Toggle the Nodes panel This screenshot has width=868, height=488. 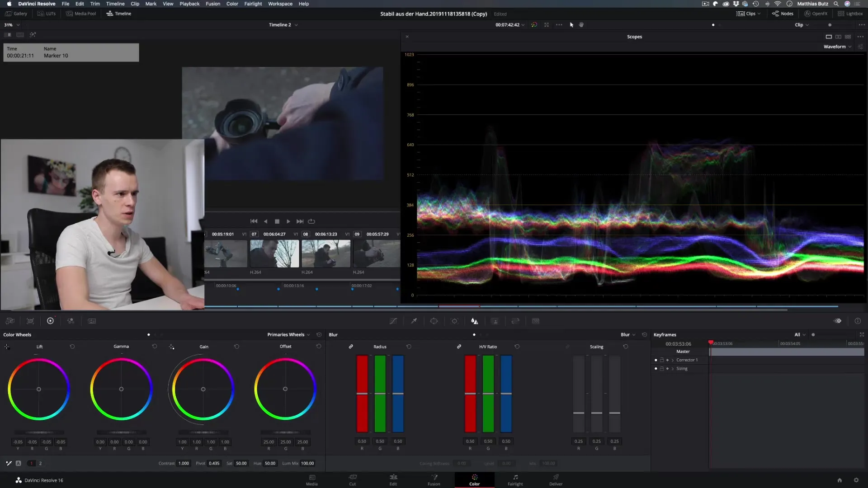[783, 14]
